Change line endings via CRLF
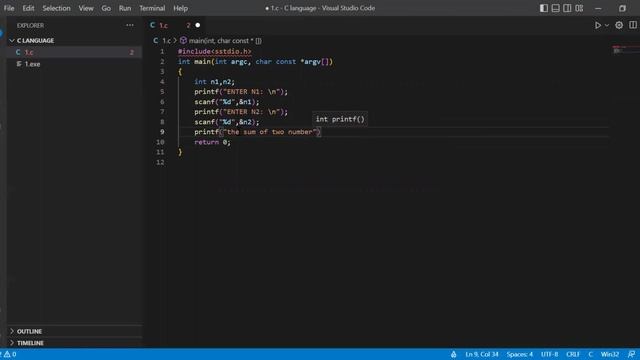Image resolution: width=640 pixels, height=360 pixels. click(573, 354)
